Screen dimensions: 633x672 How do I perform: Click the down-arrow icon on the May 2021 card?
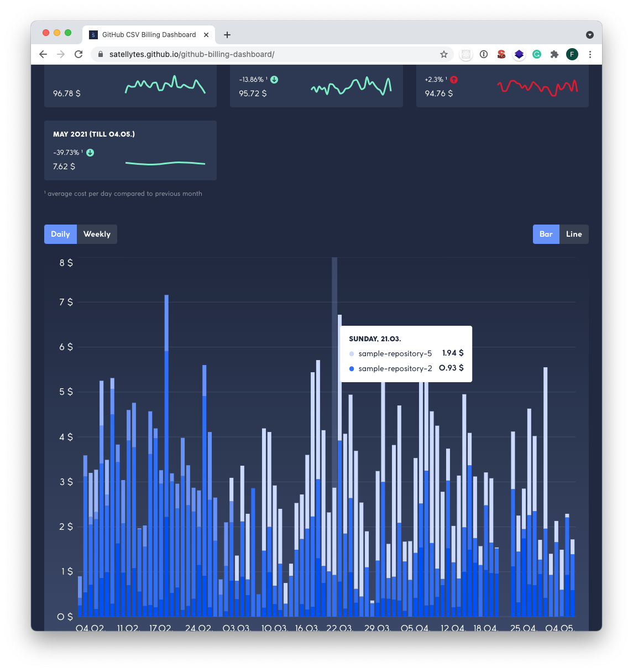tap(90, 153)
